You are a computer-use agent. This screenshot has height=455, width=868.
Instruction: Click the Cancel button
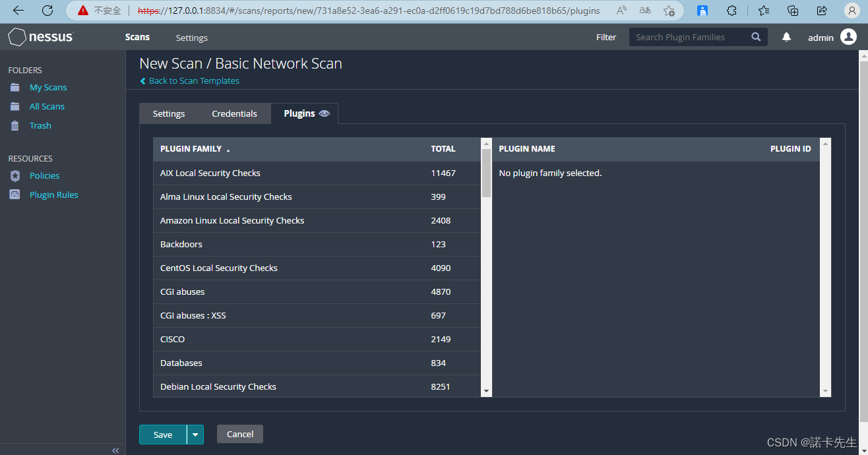tap(240, 434)
